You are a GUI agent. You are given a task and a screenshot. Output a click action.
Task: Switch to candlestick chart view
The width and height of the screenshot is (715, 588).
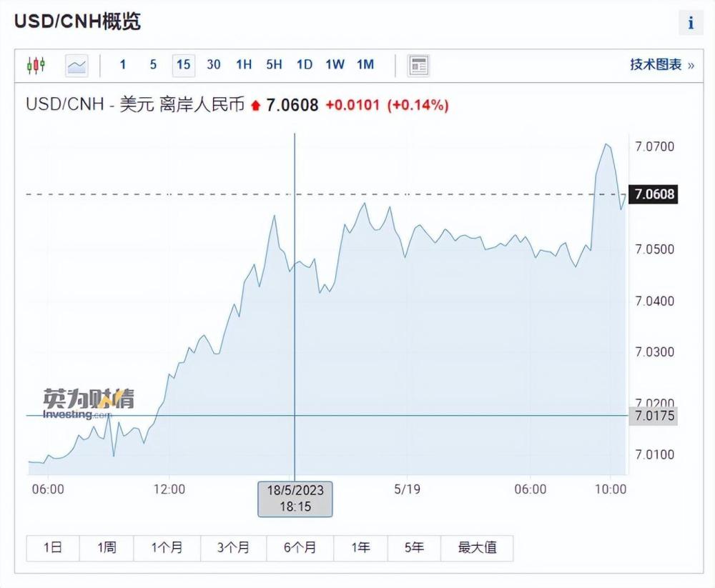click(36, 65)
